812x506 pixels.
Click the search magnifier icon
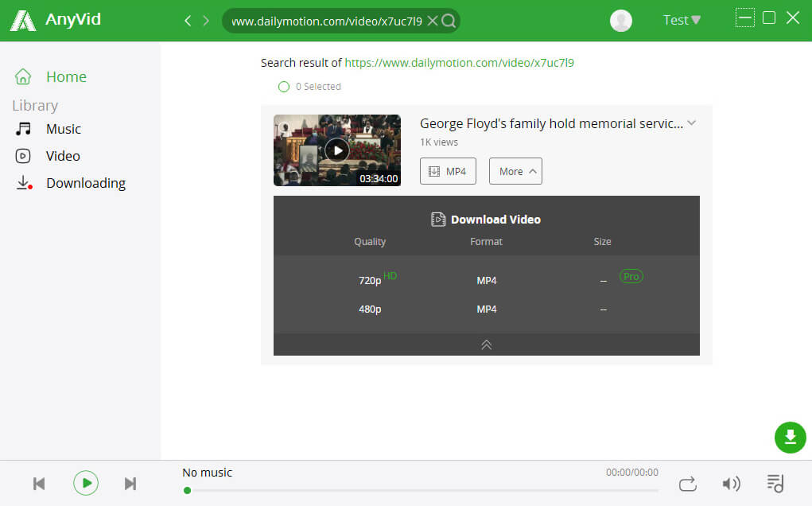pos(449,21)
